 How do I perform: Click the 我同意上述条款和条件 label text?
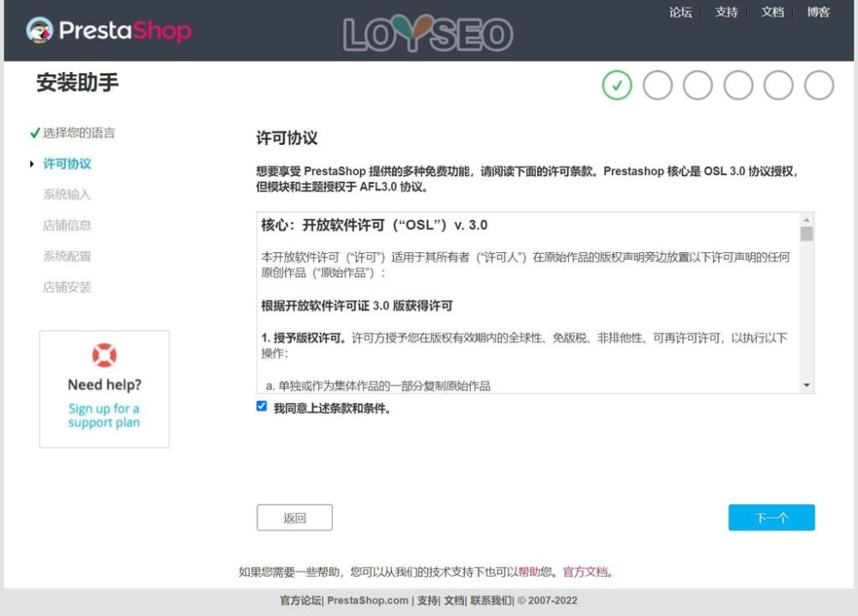click(x=331, y=408)
